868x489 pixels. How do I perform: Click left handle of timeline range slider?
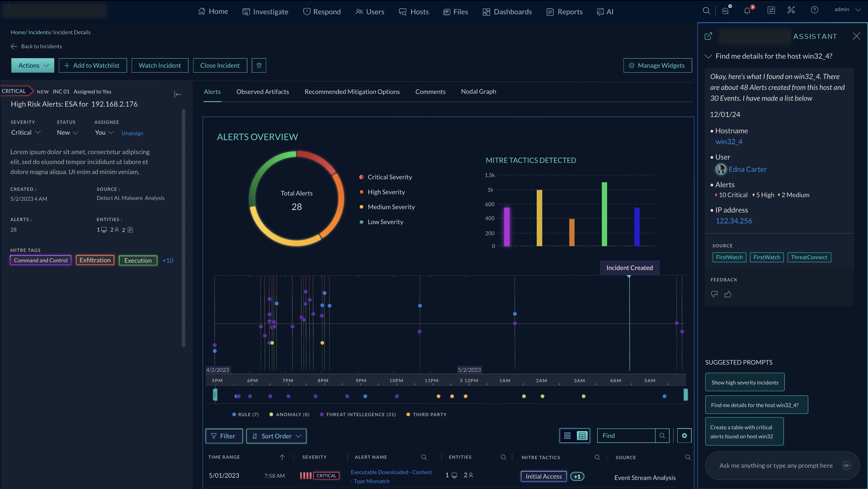[x=215, y=395]
